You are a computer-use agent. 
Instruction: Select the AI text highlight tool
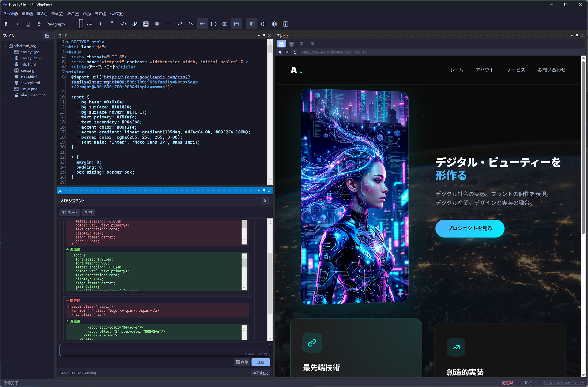[x=202, y=24]
